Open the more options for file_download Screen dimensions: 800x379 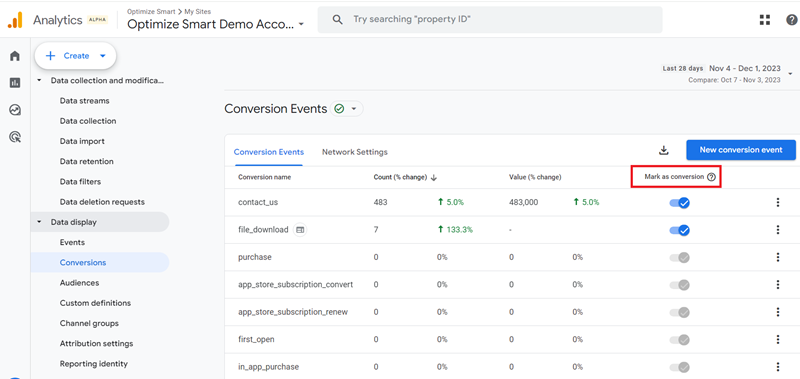click(x=778, y=230)
